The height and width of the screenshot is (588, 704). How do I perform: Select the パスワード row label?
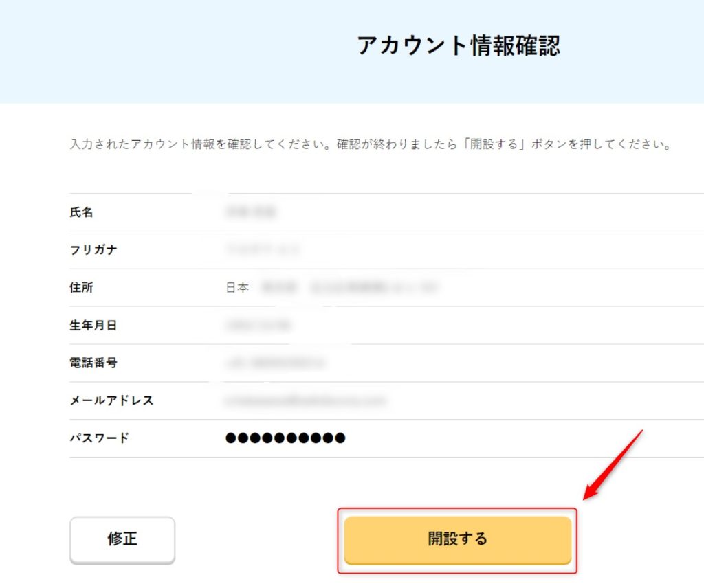click(x=100, y=438)
